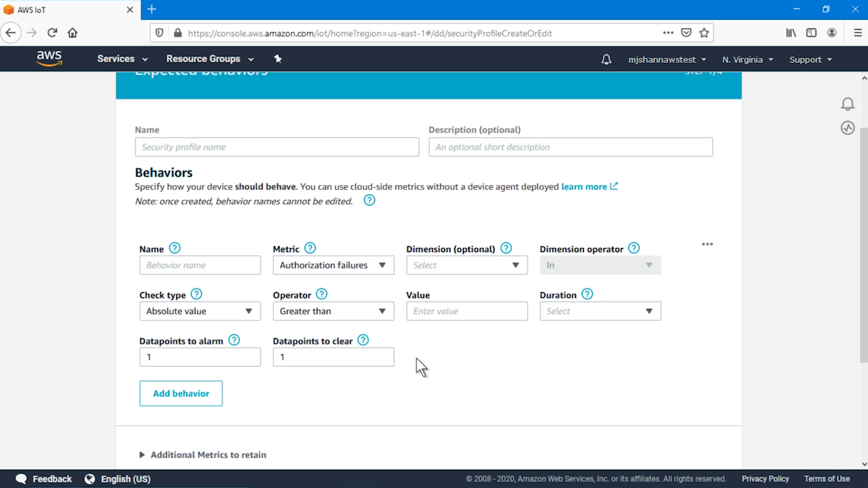Click the help icon next to Name label
Screen dimensions: 868x488
(174, 248)
